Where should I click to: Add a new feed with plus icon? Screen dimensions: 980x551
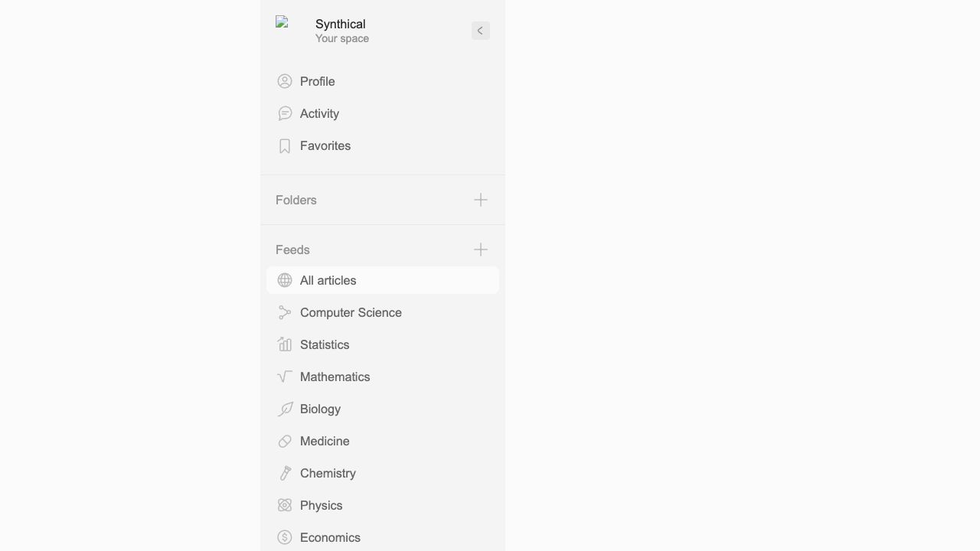480,249
